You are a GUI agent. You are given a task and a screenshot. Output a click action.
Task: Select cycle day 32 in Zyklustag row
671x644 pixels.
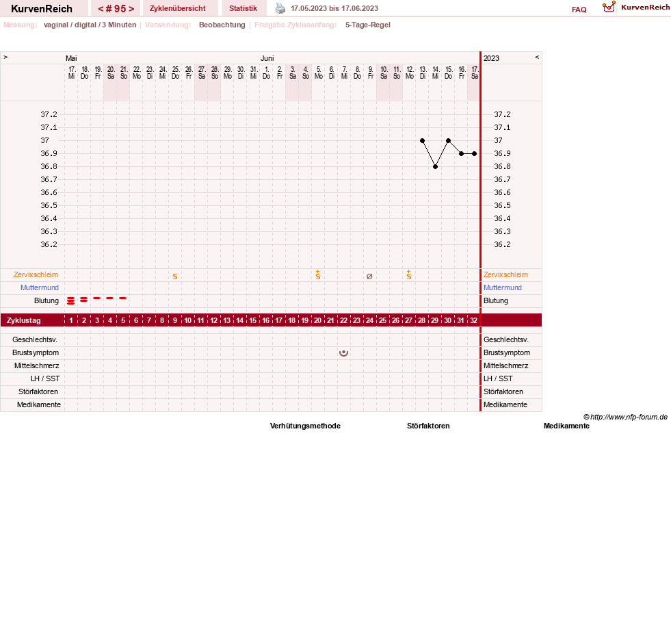pos(474,320)
